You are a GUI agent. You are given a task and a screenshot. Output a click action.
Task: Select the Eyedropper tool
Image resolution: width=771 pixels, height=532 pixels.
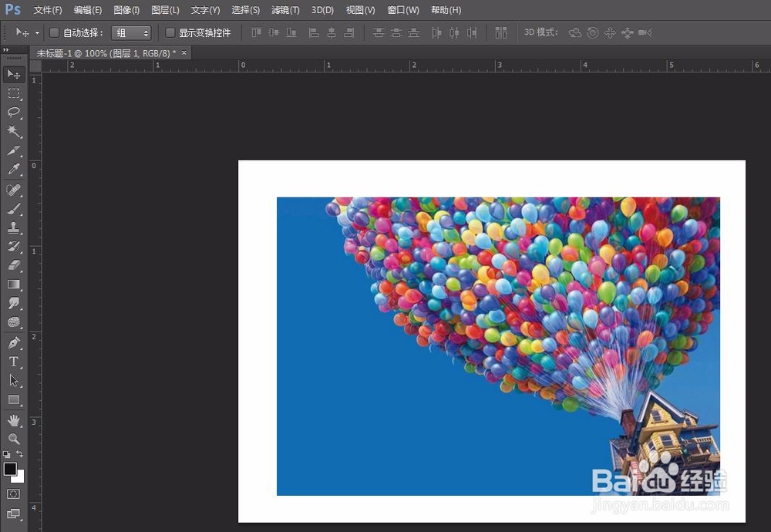[x=14, y=169]
